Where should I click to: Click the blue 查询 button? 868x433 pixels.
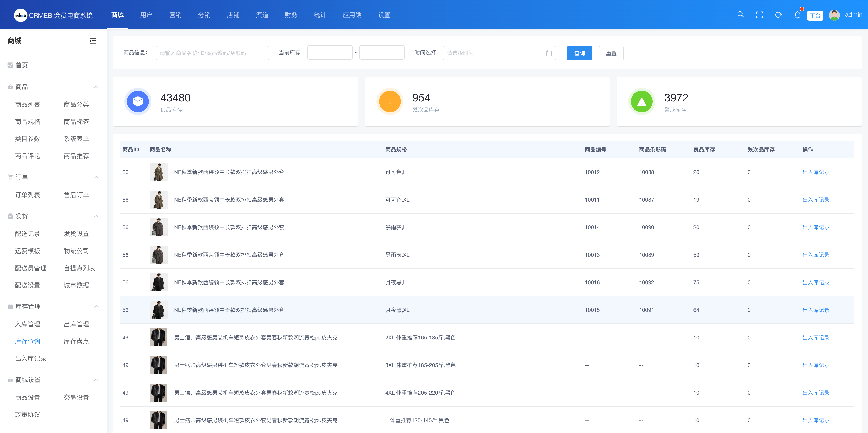579,53
